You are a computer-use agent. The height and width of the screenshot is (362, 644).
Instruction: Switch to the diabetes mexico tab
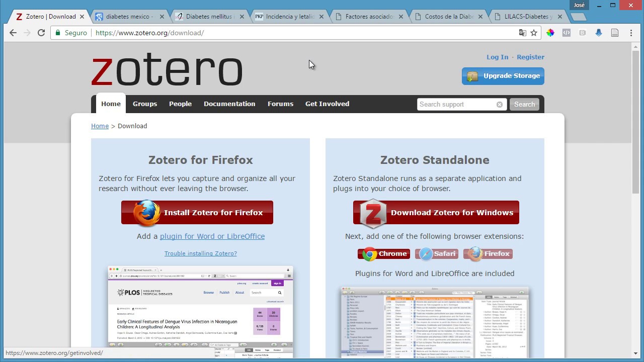pyautogui.click(x=130, y=17)
